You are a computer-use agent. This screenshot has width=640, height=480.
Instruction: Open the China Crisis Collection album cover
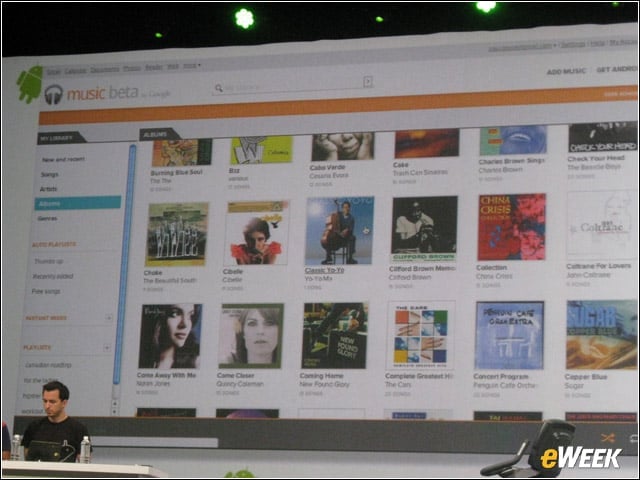[x=511, y=227]
